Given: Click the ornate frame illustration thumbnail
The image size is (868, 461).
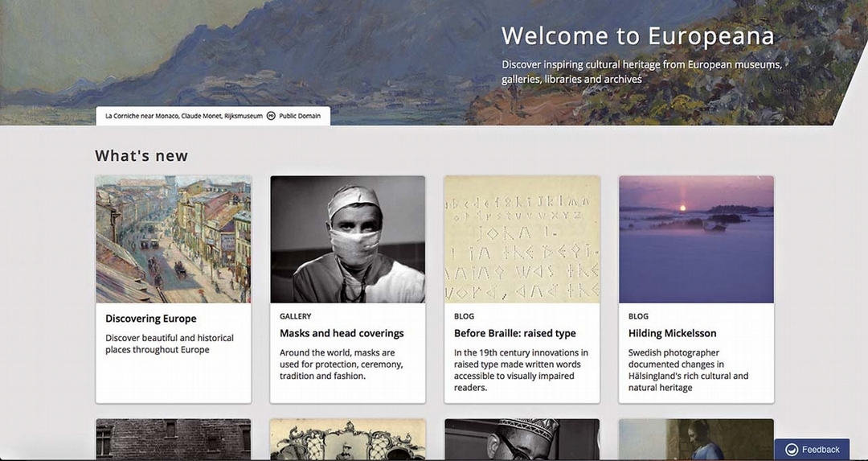Looking at the screenshot, I should click(x=348, y=438).
